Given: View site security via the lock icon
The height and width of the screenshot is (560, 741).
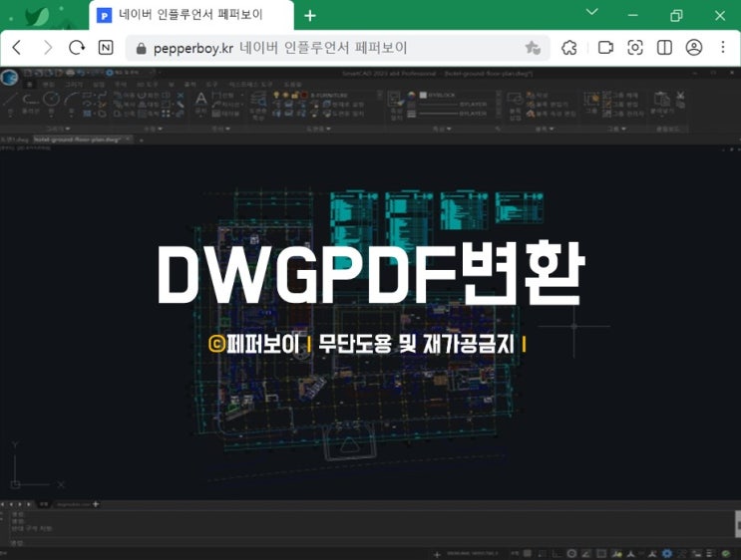Looking at the screenshot, I should pyautogui.click(x=141, y=48).
